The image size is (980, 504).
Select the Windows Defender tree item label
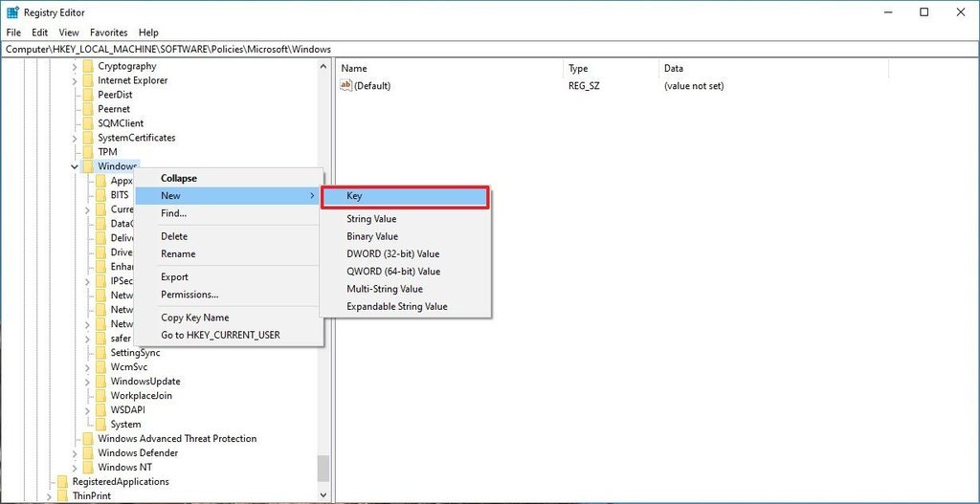tap(138, 453)
